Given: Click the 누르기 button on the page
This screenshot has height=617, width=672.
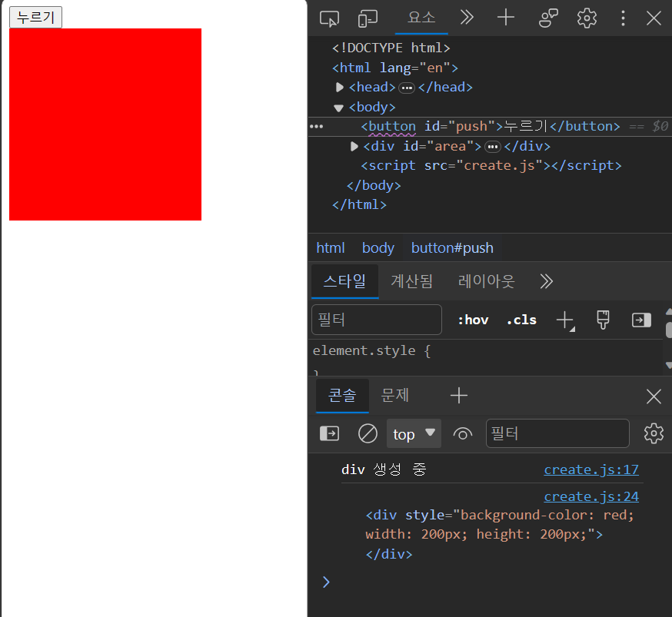Looking at the screenshot, I should 35,17.
